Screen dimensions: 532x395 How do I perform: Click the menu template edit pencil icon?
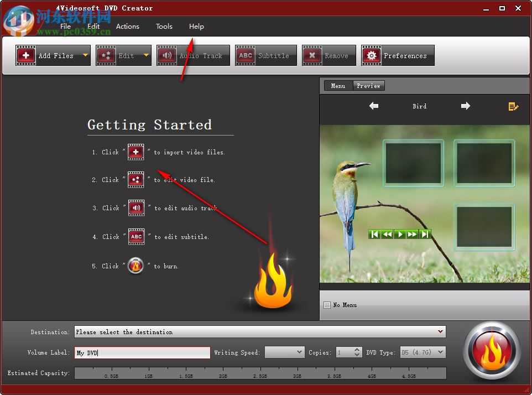[x=513, y=107]
